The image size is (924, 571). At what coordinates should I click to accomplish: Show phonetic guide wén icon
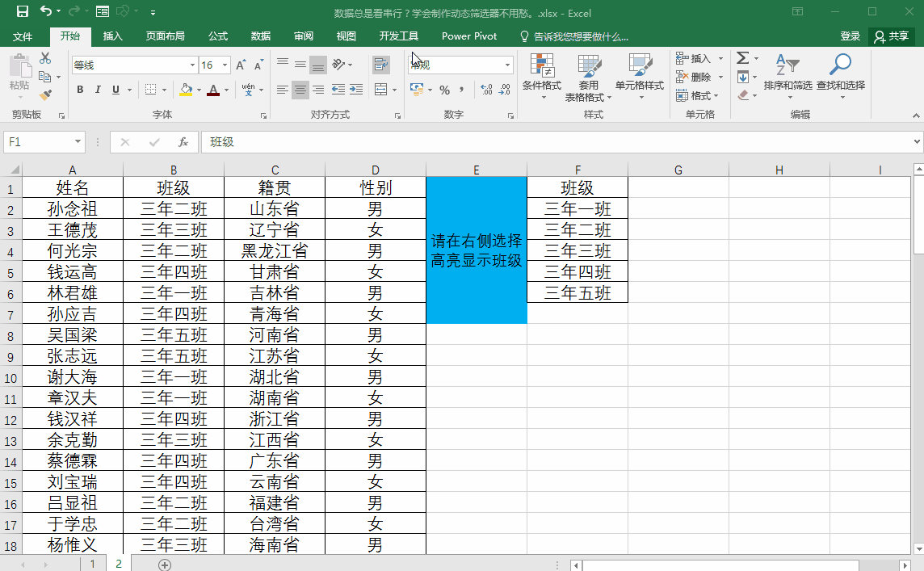click(248, 90)
